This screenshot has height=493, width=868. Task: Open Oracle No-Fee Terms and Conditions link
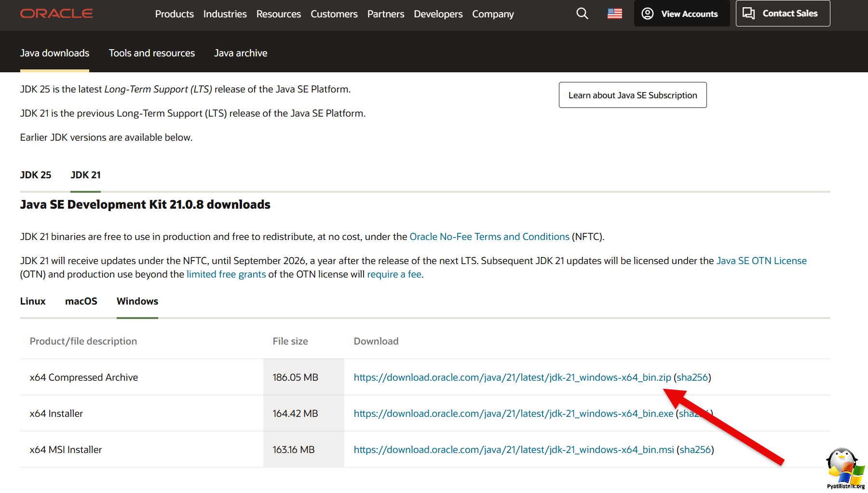click(x=489, y=237)
